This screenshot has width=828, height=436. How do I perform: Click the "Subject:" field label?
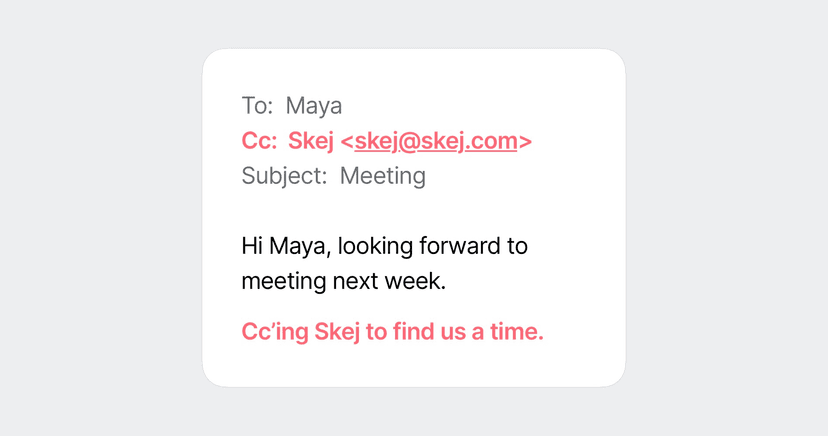point(284,176)
